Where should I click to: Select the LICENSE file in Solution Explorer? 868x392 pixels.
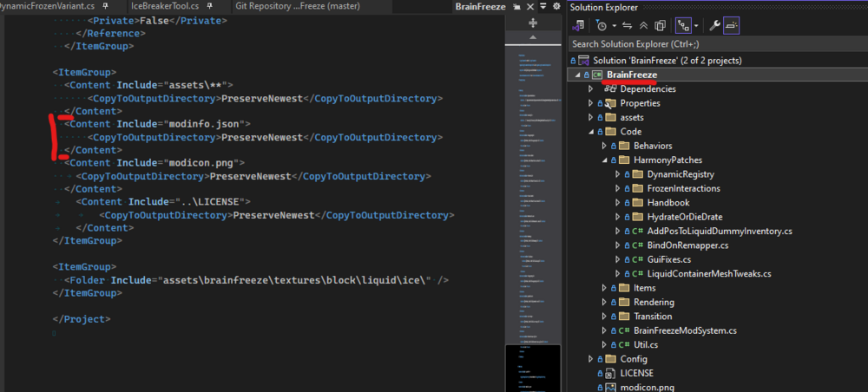636,373
